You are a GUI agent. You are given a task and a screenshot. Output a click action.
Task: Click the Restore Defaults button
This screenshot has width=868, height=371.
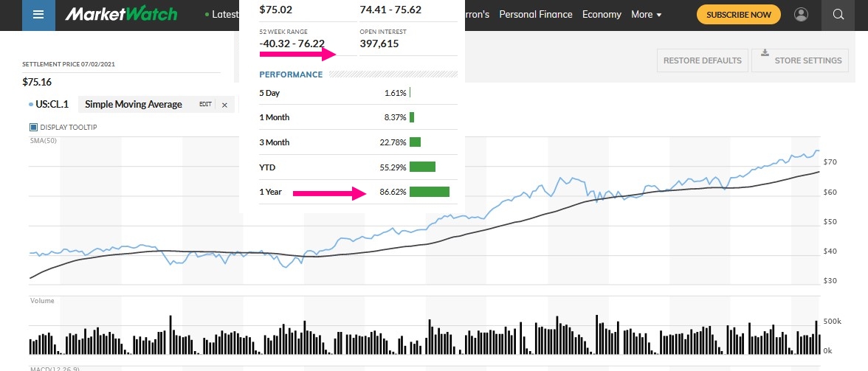(702, 60)
